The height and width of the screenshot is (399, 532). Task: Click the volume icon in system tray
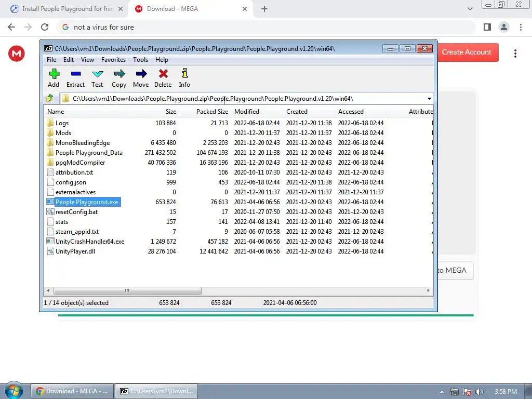[480, 392]
